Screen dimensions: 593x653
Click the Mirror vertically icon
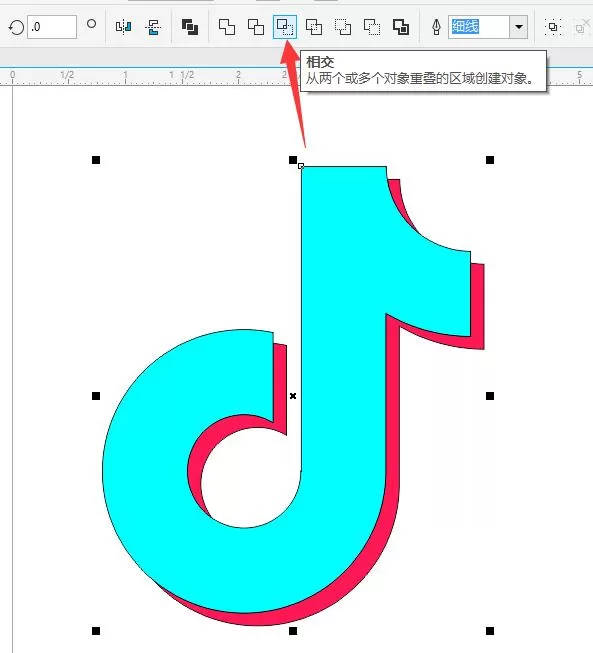[x=153, y=27]
